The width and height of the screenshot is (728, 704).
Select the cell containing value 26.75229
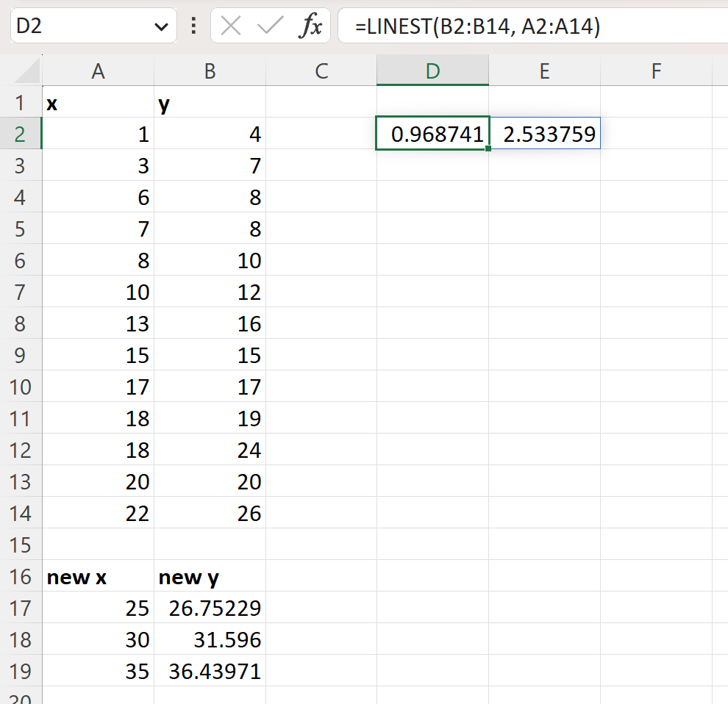[x=210, y=608]
